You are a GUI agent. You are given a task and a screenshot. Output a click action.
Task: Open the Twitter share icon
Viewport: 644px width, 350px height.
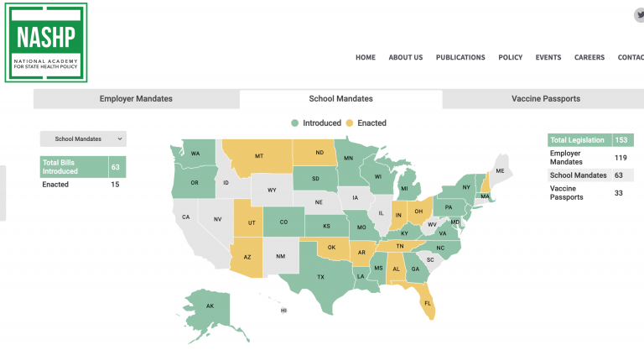tap(639, 15)
